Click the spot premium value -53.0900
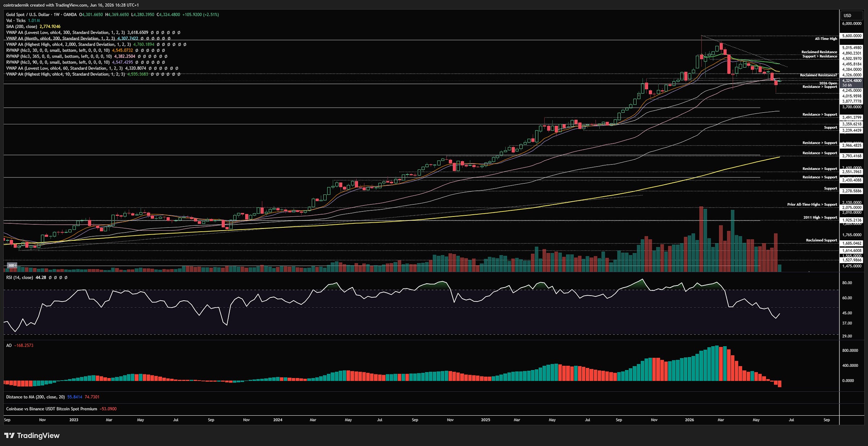This screenshot has height=446, width=868. coord(108,409)
